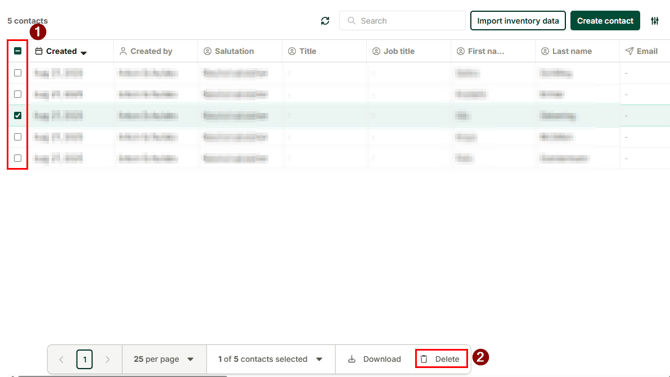670x377 pixels.
Task: Delete the selected contact
Action: pos(441,359)
